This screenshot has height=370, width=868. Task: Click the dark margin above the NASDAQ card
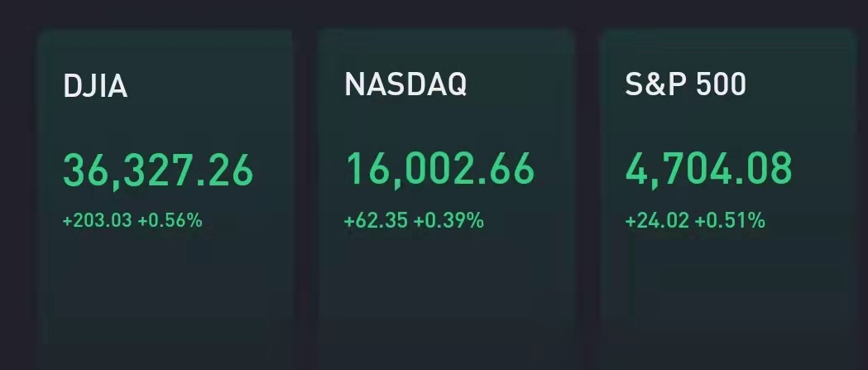pyautogui.click(x=445, y=13)
